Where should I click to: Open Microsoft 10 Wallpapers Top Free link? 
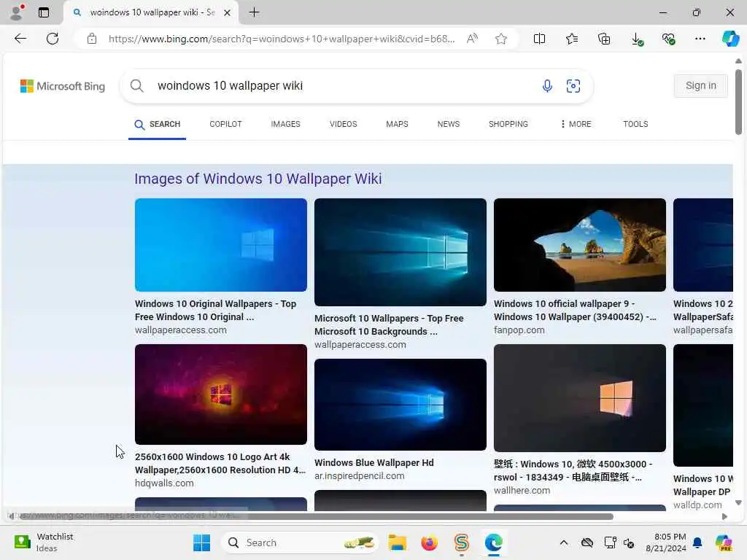[x=389, y=324]
